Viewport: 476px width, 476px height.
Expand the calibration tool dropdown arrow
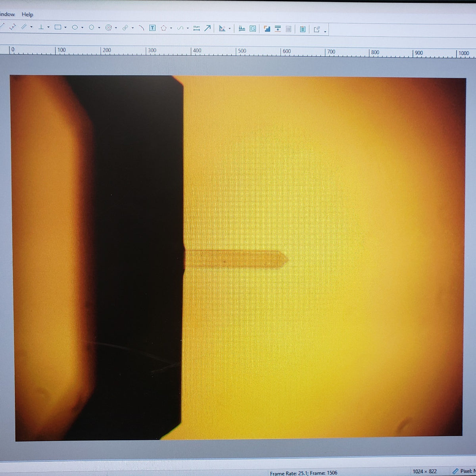tap(230, 29)
